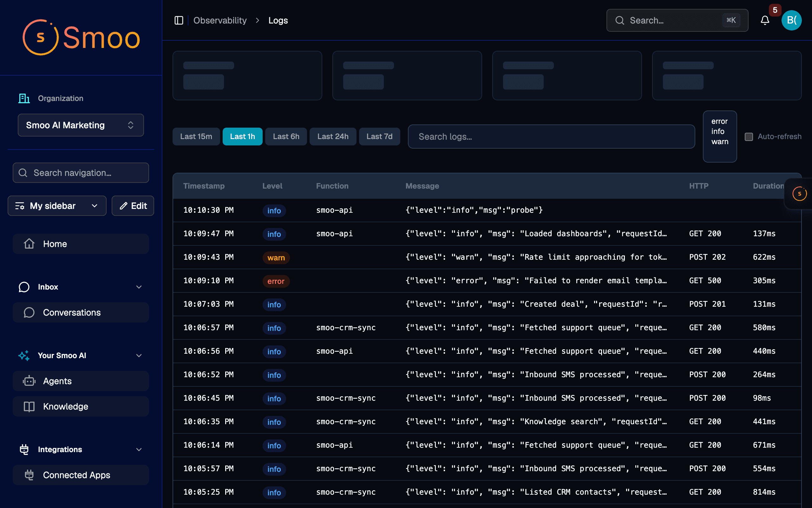The height and width of the screenshot is (508, 812).
Task: Select the Last 1h time range
Action: coord(242,137)
